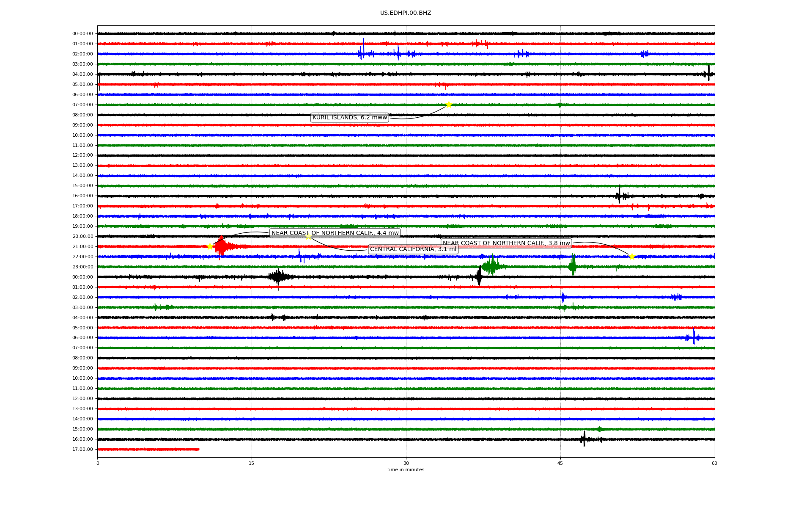The height and width of the screenshot is (508, 812).
Task: Click the 21:00:00 row label
Action: click(82, 247)
